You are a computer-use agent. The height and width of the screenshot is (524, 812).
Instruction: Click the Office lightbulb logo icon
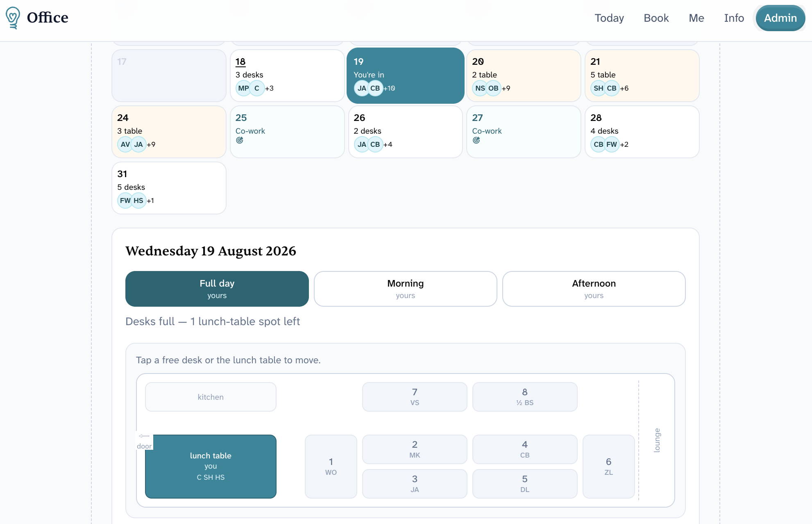[13, 18]
